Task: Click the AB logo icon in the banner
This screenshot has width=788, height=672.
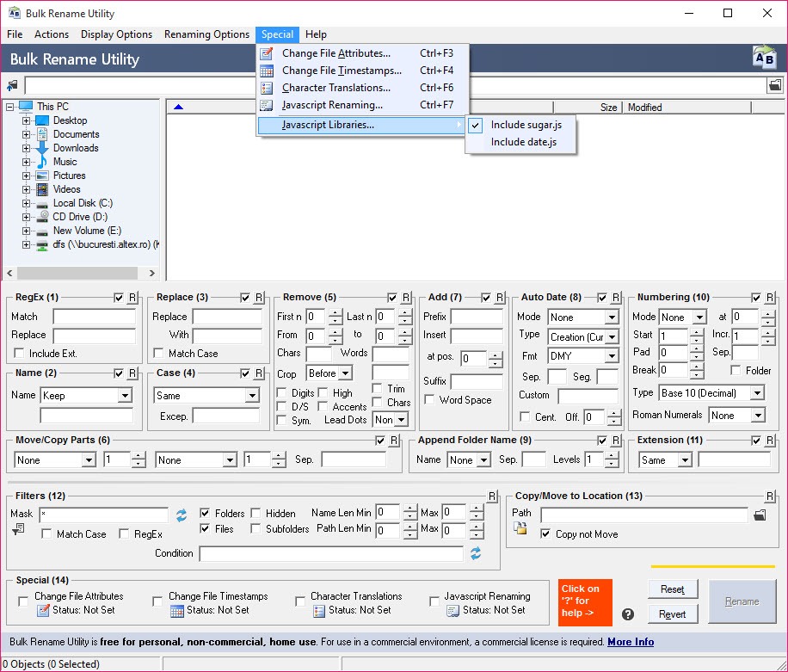Action: point(764,58)
